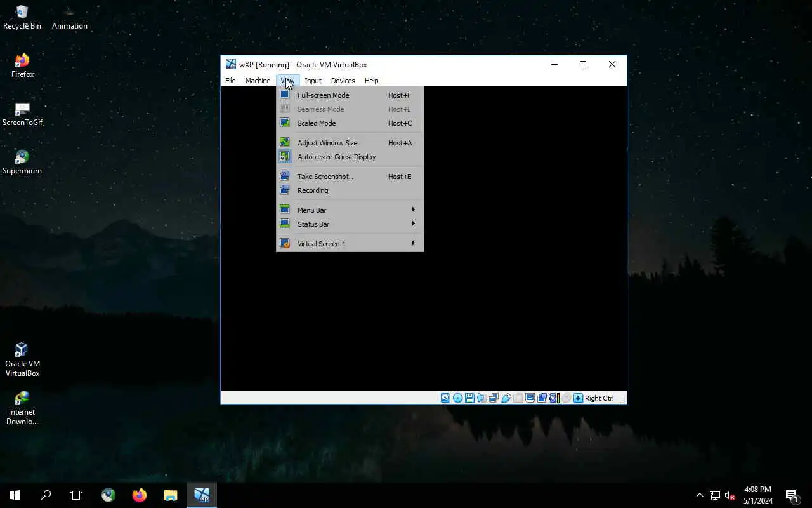Select the ScreenToGif desktop shortcut
The height and width of the screenshot is (508, 812).
point(22,114)
